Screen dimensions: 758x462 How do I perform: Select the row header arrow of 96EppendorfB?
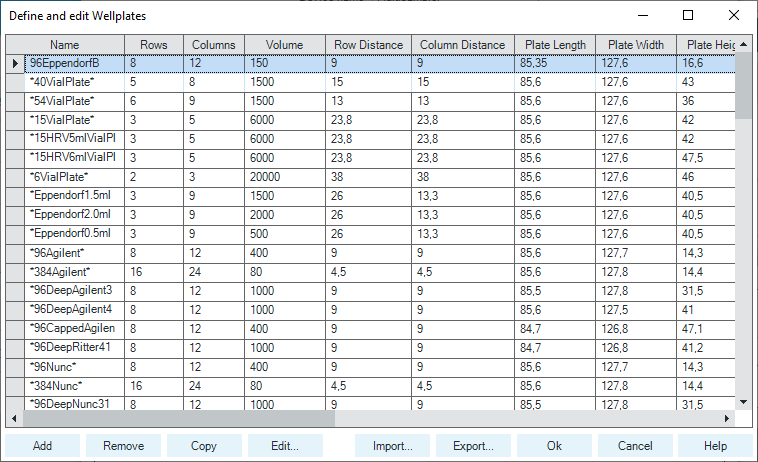tap(15, 63)
